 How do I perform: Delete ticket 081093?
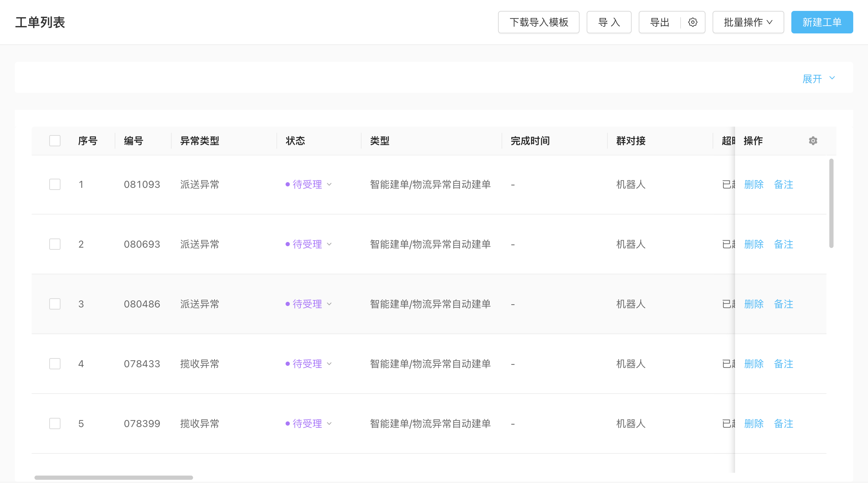tap(754, 184)
